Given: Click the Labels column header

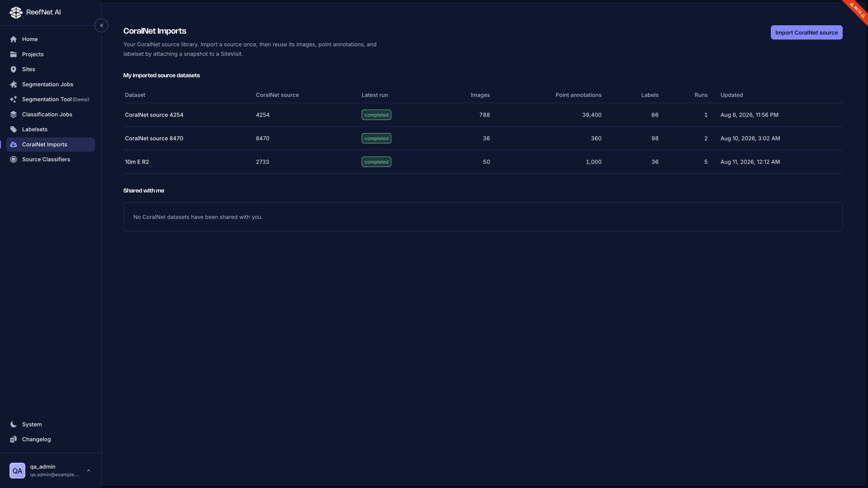Looking at the screenshot, I should coord(650,95).
